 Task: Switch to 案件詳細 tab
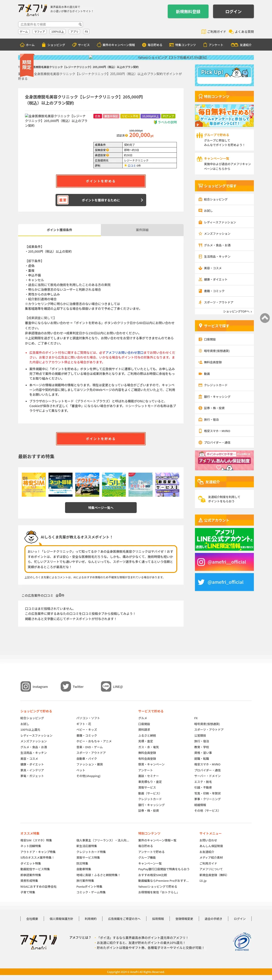pyautogui.click(x=142, y=230)
